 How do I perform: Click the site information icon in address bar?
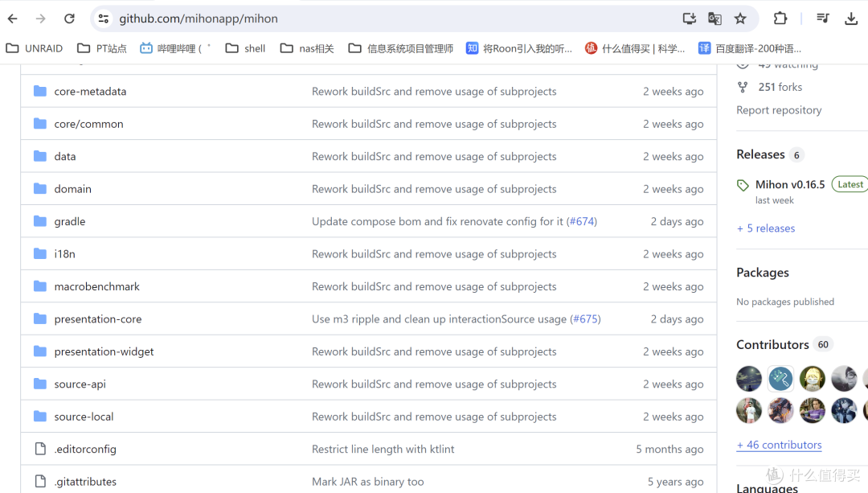(x=103, y=18)
